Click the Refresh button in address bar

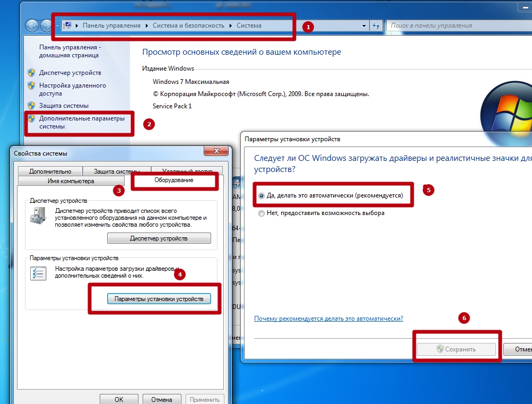(x=376, y=25)
